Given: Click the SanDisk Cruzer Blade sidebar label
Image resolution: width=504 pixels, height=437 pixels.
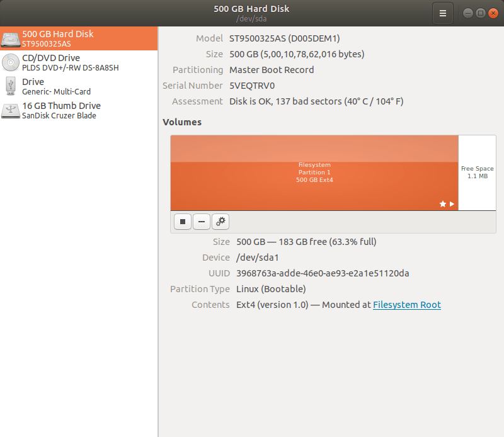Looking at the screenshot, I should (x=59, y=116).
